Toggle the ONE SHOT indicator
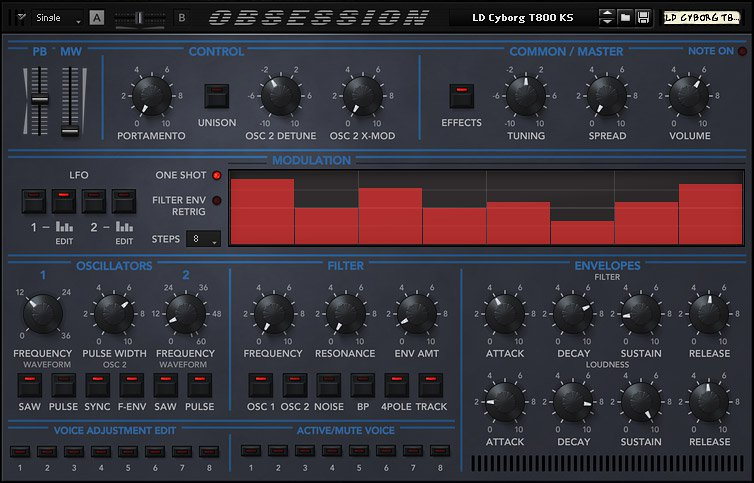The image size is (754, 483). click(217, 176)
